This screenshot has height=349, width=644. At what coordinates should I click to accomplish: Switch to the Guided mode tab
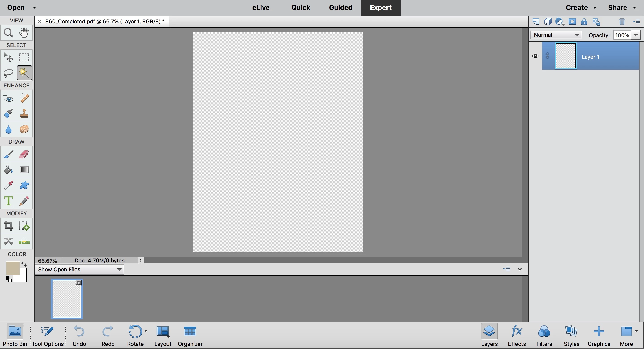click(340, 7)
